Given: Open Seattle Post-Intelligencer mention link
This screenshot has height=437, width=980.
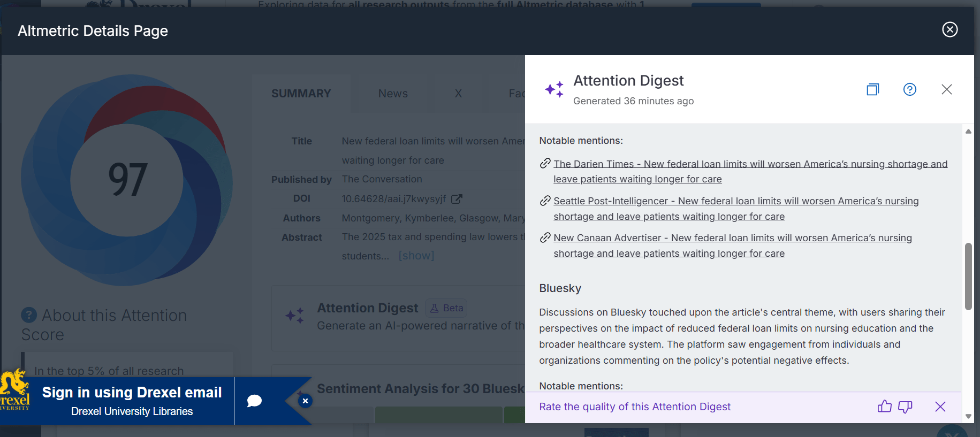Looking at the screenshot, I should pyautogui.click(x=736, y=209).
